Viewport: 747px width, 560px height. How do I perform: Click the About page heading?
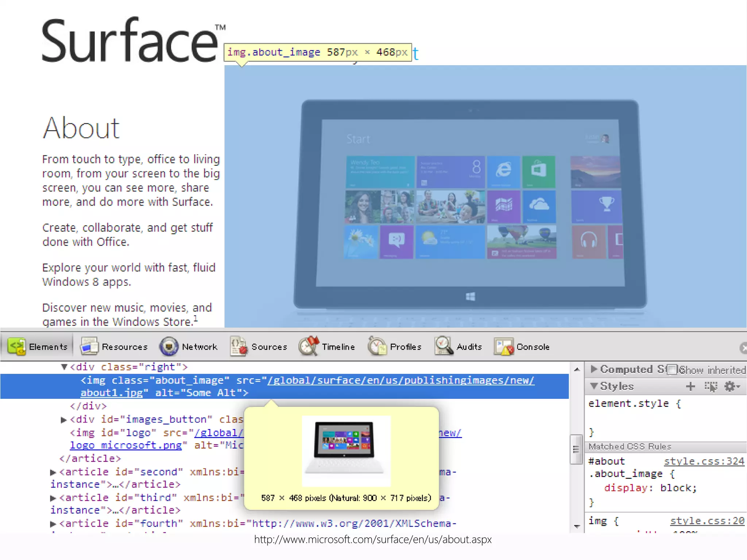coord(81,128)
